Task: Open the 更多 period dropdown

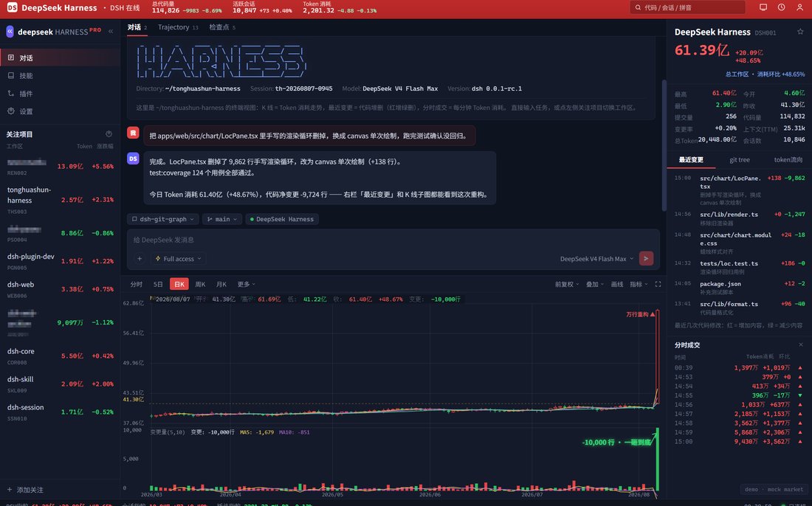Action: tap(246, 284)
